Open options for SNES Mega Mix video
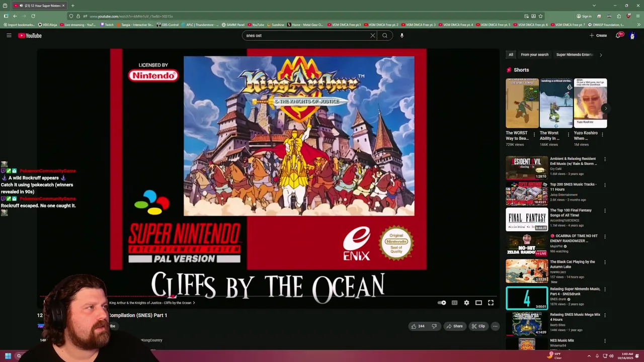 click(x=605, y=315)
